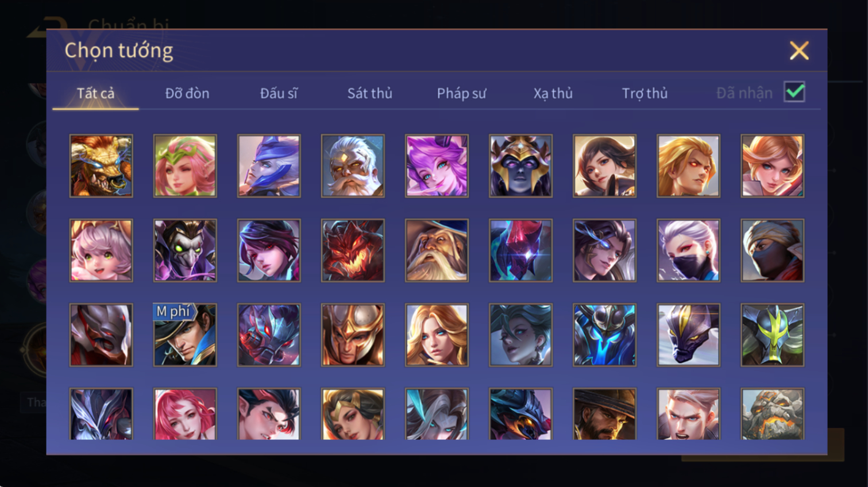The image size is (868, 487).
Task: Pick the cowboy hat bearded hero
Action: click(604, 414)
